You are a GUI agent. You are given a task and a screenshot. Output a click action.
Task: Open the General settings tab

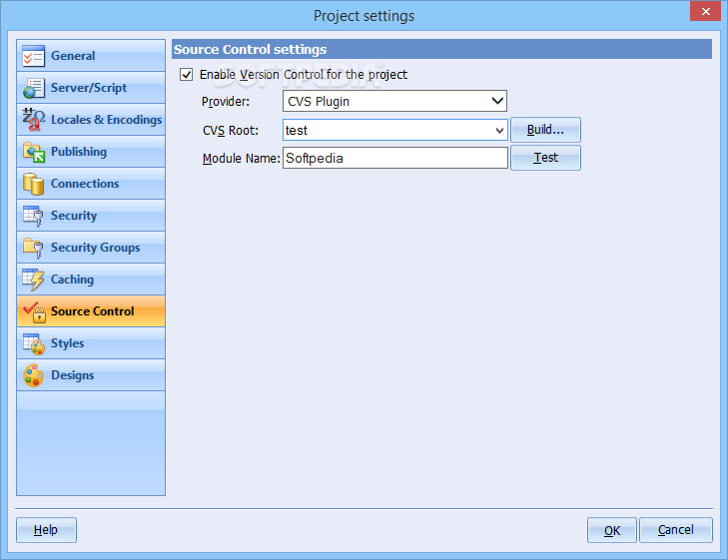click(91, 56)
